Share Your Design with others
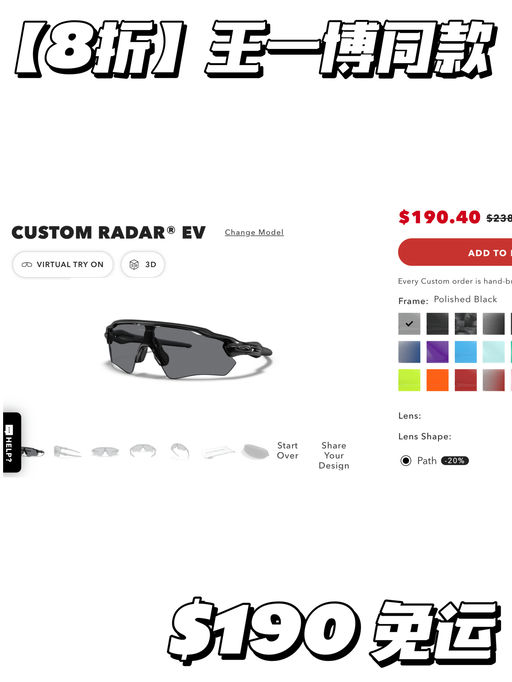 pos(334,455)
